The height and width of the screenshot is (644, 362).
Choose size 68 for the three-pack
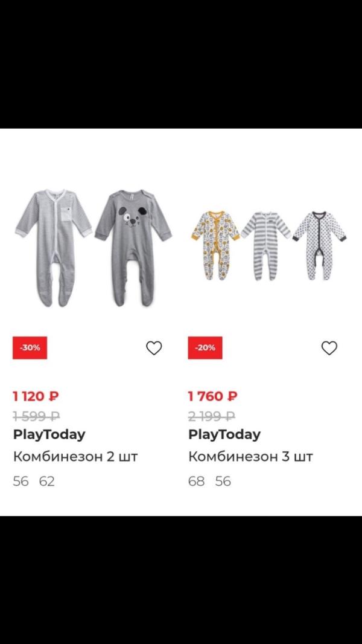point(197,482)
